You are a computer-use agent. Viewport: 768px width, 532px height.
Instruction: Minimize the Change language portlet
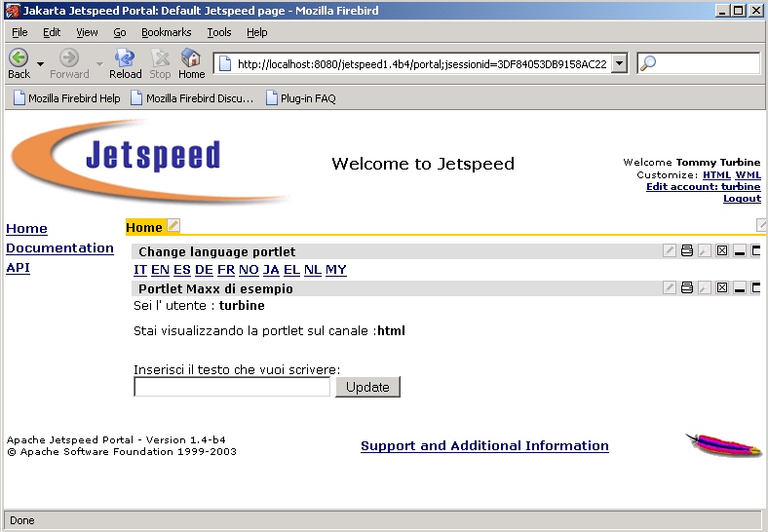[x=740, y=250]
